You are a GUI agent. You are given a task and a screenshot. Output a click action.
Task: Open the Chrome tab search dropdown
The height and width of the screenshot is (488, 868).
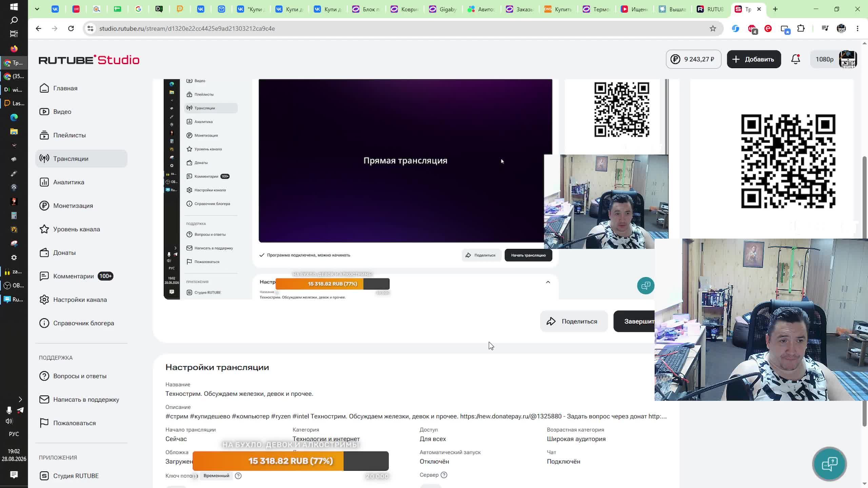37,9
